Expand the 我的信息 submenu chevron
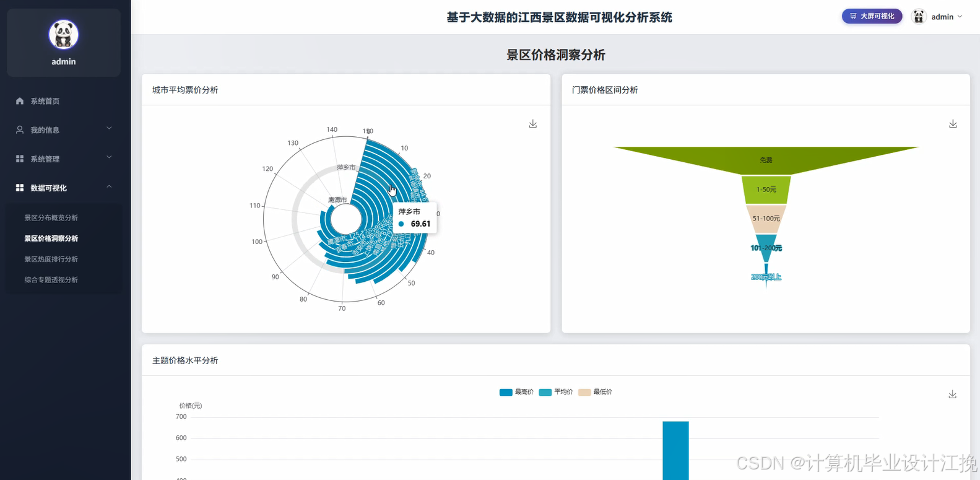 coord(109,129)
